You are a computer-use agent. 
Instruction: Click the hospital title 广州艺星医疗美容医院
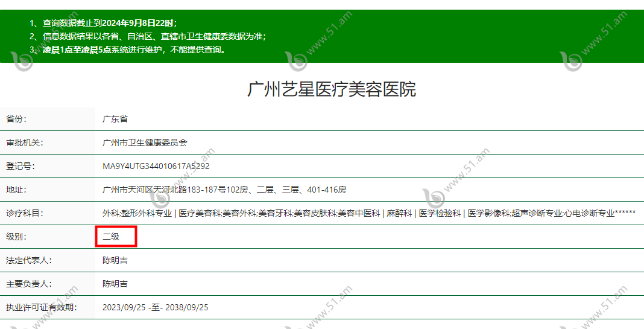coord(332,89)
